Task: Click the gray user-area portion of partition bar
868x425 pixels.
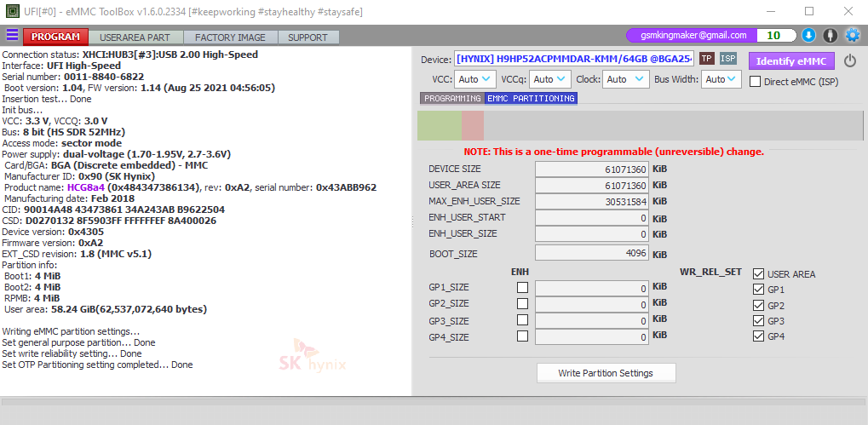Action: point(673,125)
